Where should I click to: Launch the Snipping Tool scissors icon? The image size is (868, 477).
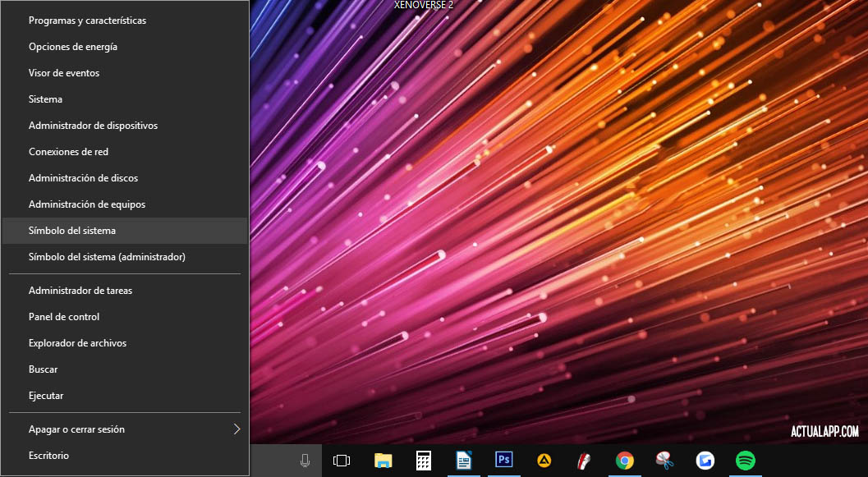tap(665, 461)
